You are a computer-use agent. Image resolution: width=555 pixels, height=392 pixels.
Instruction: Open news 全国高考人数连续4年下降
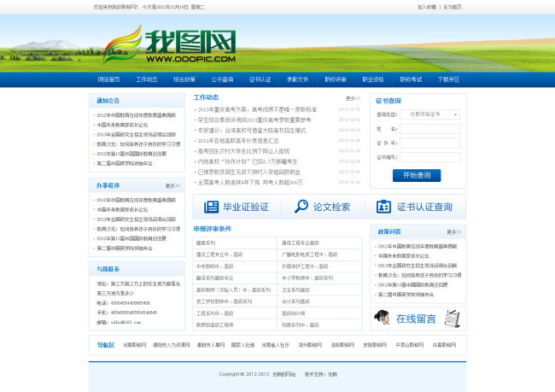250,183
